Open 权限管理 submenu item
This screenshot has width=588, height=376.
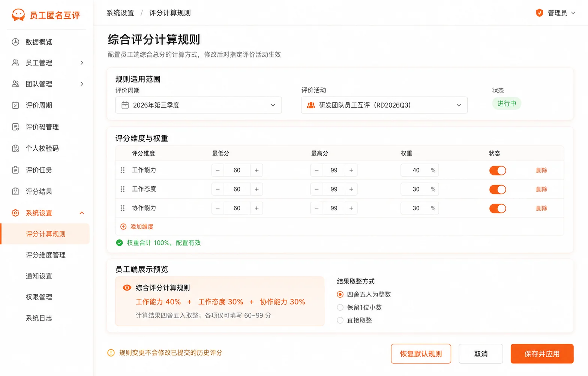point(39,297)
